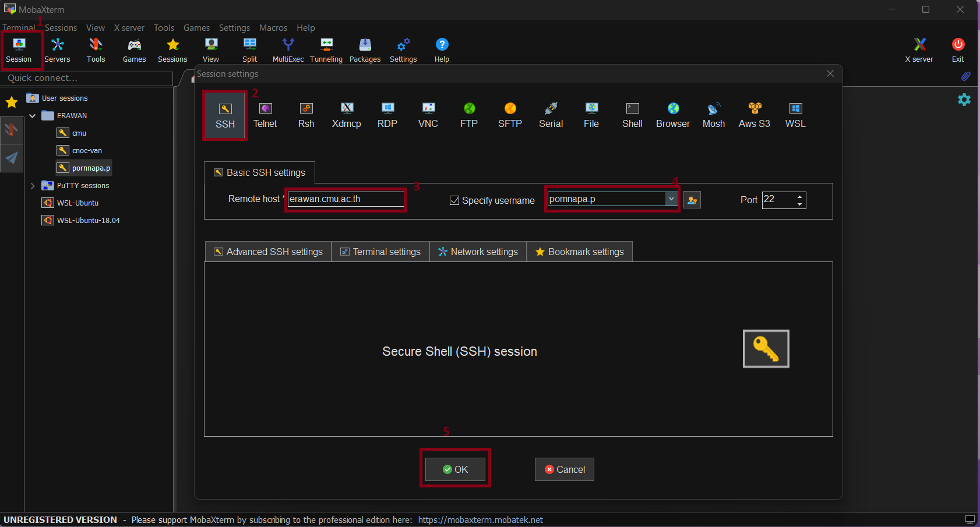Switch to Network settings tab

tap(478, 252)
